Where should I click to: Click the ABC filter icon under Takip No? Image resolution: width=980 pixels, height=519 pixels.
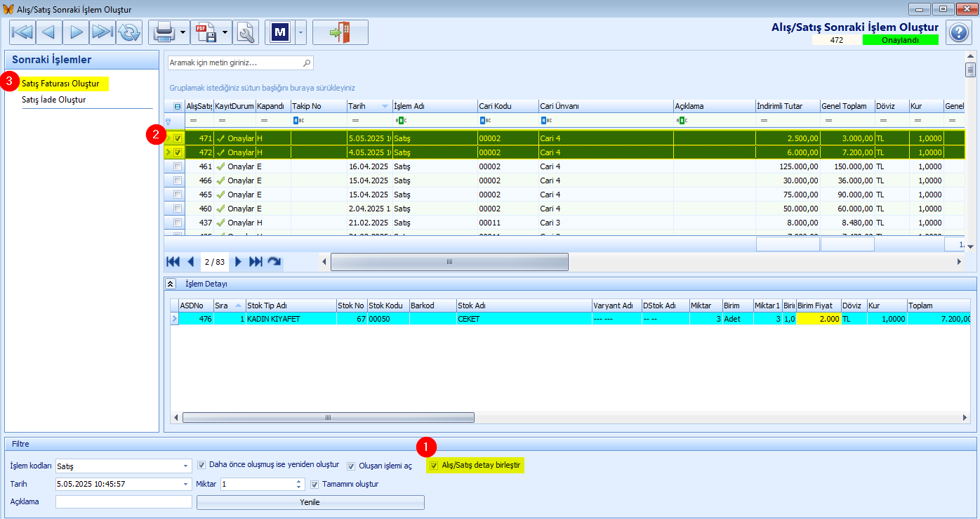tap(298, 120)
